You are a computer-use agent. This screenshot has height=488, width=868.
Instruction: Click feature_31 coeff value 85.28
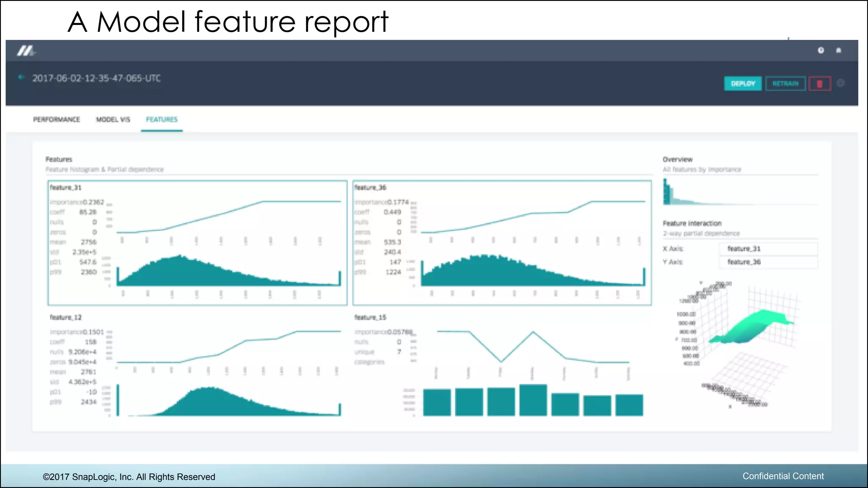pos(88,212)
